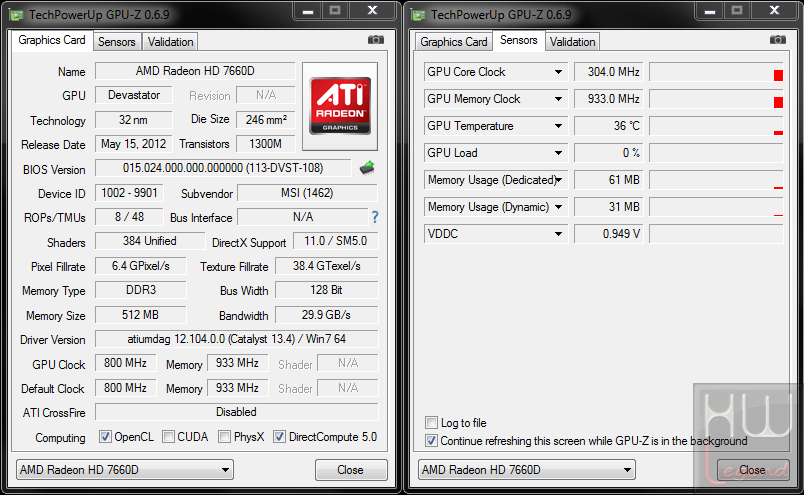
Task: Click the 0.949 V VDDC reading
Action: click(609, 234)
